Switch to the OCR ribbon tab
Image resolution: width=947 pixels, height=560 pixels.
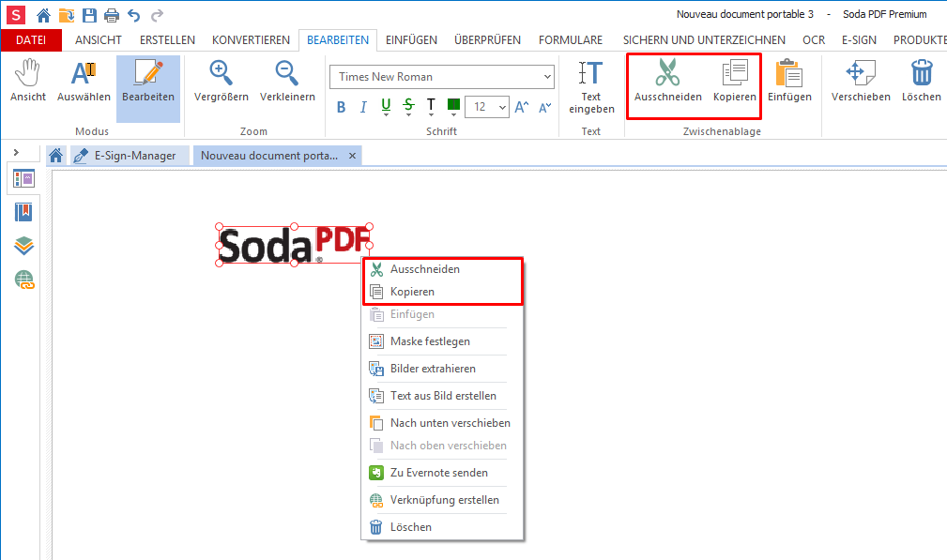pyautogui.click(x=814, y=40)
